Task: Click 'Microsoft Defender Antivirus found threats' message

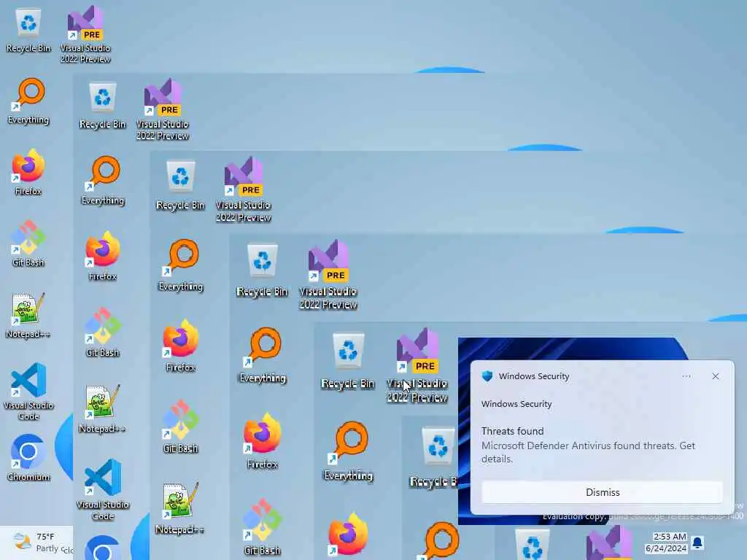Action: click(x=588, y=452)
